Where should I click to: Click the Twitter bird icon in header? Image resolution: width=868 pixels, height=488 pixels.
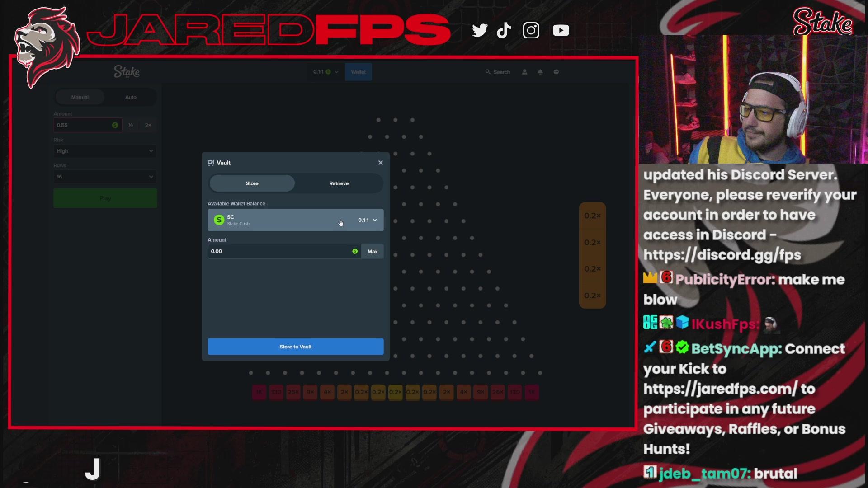[x=480, y=30]
